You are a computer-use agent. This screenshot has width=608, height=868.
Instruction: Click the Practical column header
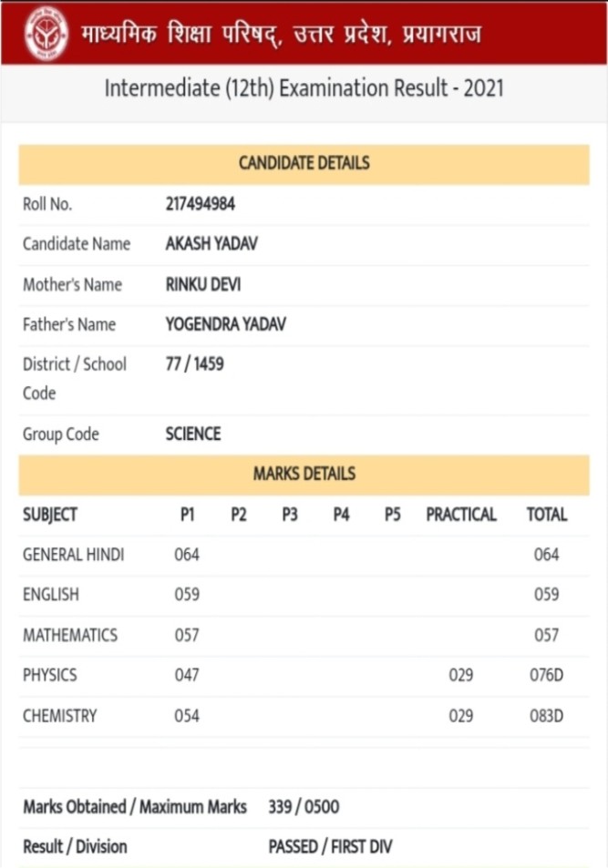[461, 515]
